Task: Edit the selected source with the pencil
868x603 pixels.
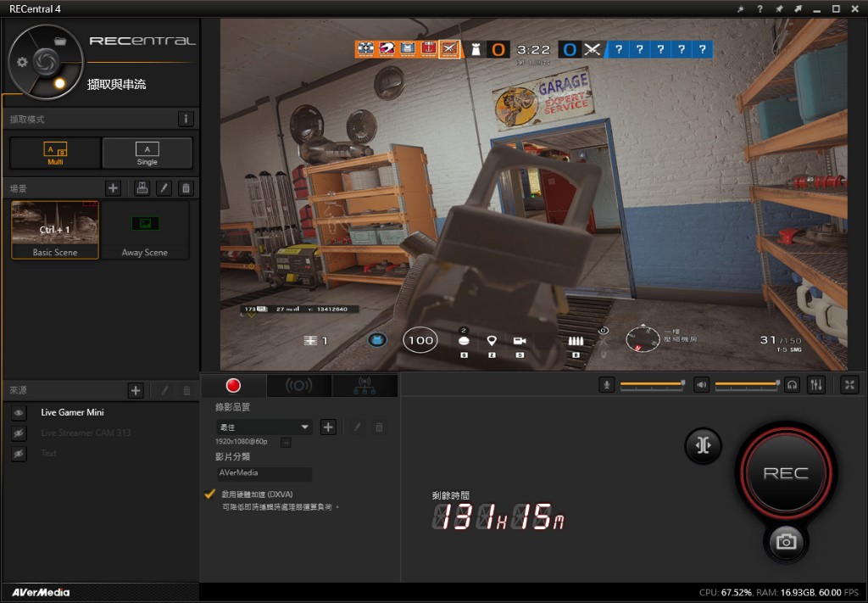Action: coord(164,390)
